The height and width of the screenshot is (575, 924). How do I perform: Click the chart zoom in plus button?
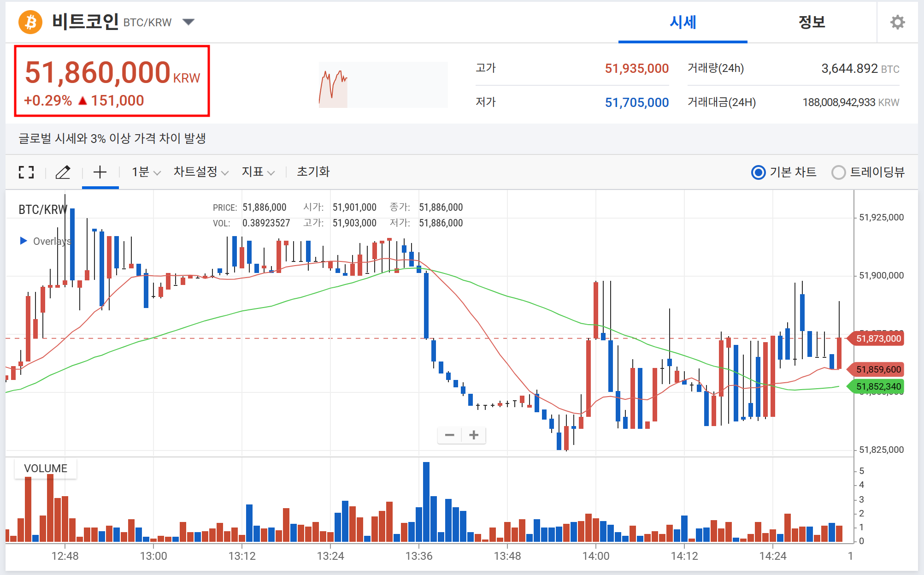[x=474, y=435]
